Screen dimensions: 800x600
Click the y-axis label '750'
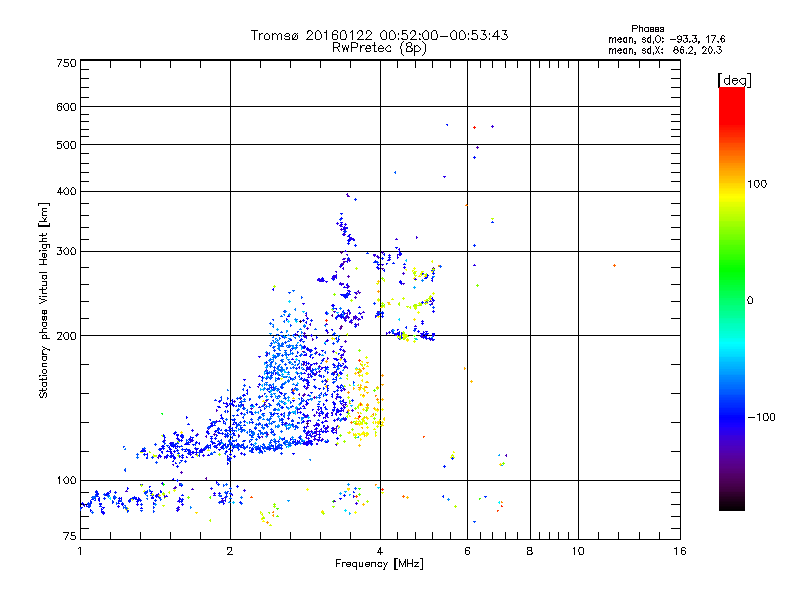click(66, 63)
